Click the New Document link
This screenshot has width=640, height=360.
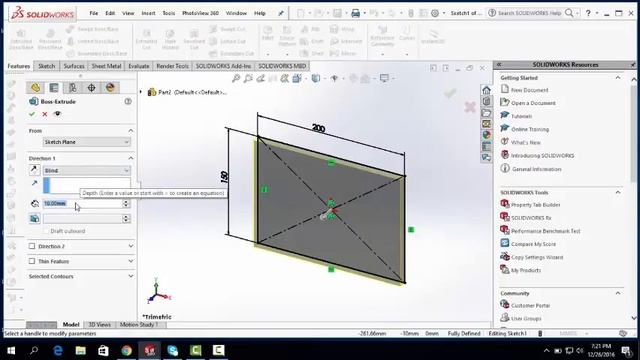[x=529, y=90]
